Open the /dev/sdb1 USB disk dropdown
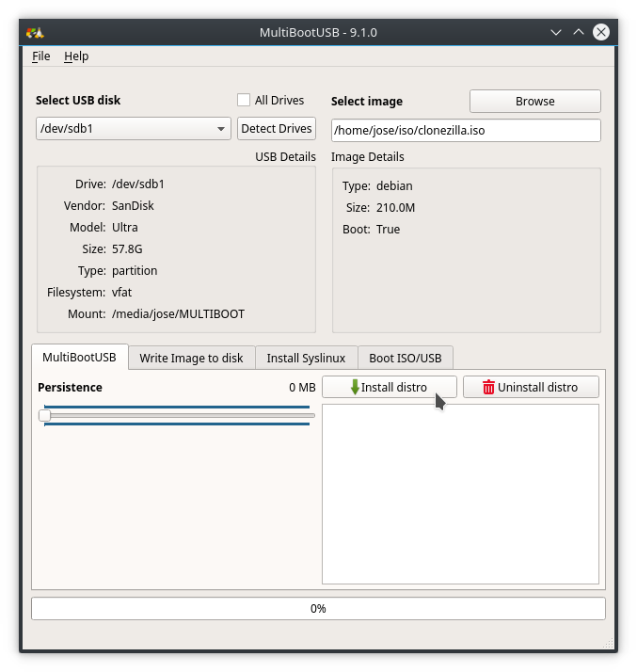The height and width of the screenshot is (672, 637). [134, 129]
